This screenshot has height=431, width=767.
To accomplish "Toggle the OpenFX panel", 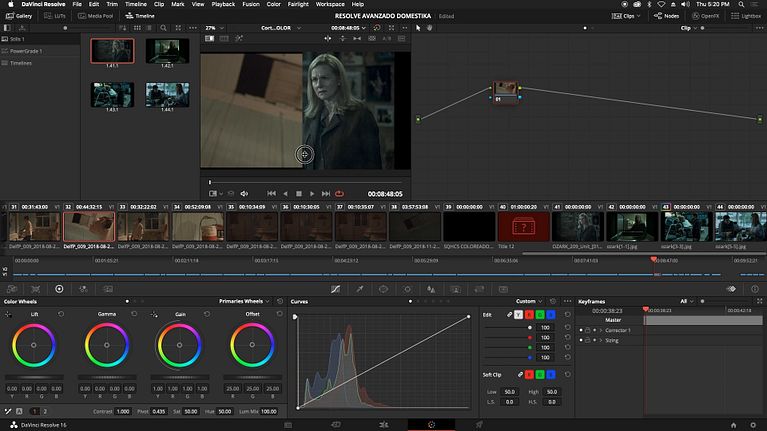I will pyautogui.click(x=705, y=16).
